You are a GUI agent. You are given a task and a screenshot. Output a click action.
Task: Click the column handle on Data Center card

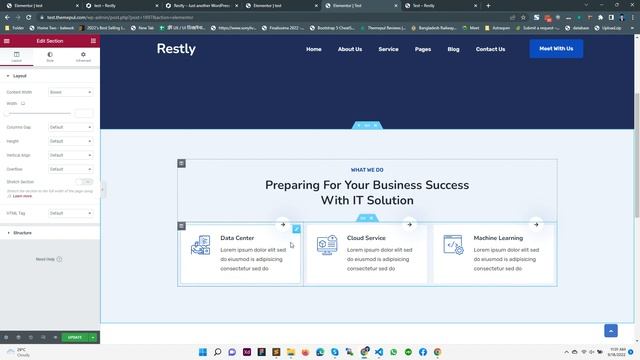click(182, 226)
